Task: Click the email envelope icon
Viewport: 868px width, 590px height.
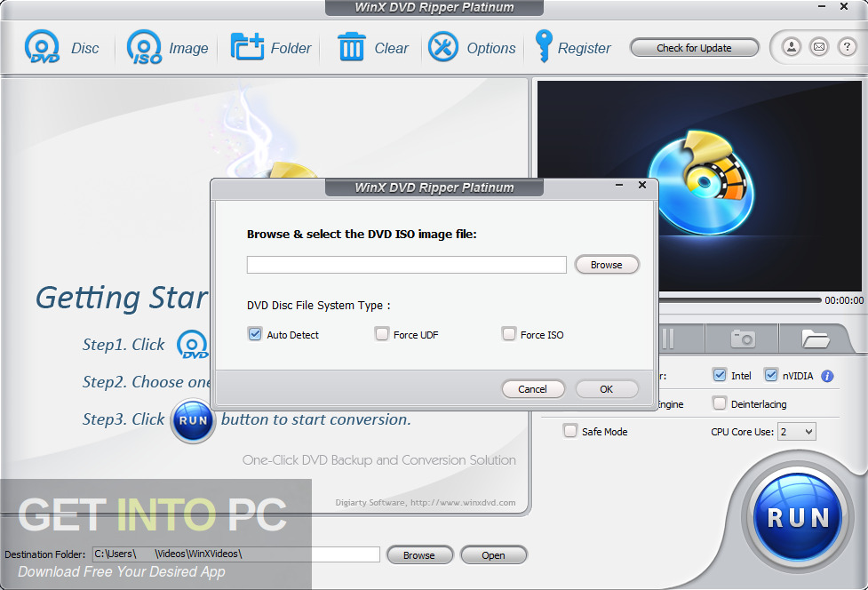Action: point(819,47)
